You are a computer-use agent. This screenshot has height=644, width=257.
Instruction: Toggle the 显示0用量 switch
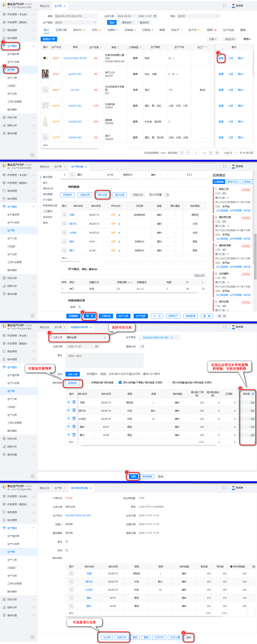coord(166,195)
